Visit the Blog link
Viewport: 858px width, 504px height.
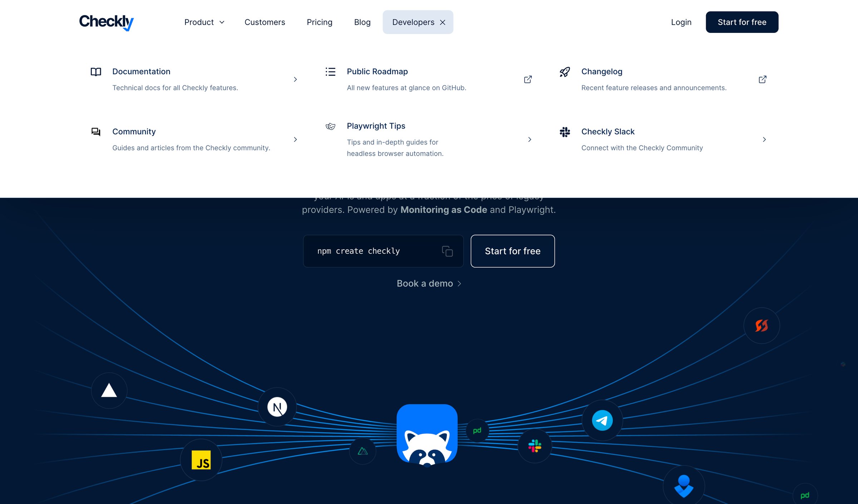[x=362, y=22]
